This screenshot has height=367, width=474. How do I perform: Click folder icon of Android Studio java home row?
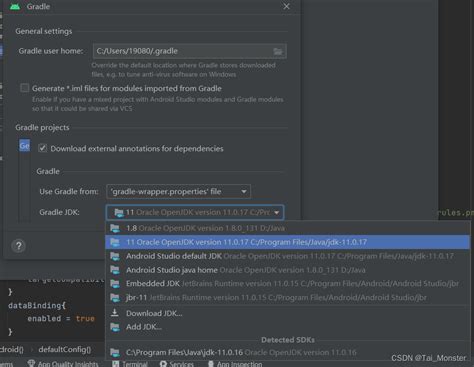tap(115, 270)
